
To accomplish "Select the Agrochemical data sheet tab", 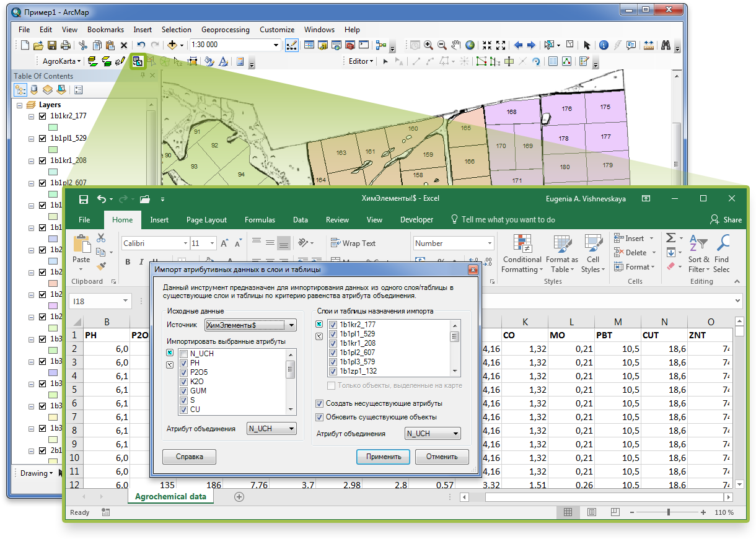I will [x=170, y=497].
